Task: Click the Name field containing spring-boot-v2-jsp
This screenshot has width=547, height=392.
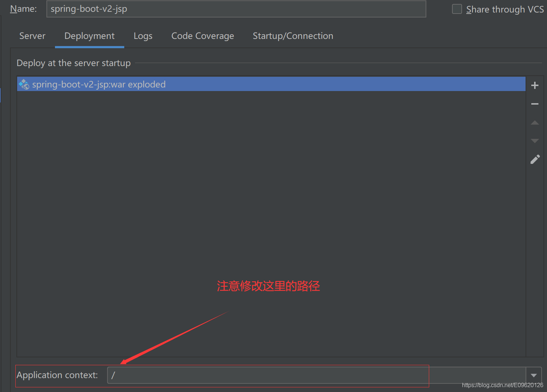Action: coord(236,9)
